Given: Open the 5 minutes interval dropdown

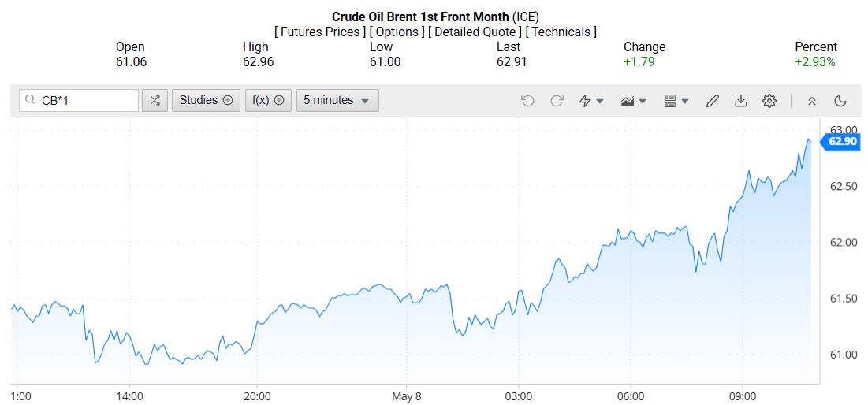Looking at the screenshot, I should pyautogui.click(x=337, y=100).
